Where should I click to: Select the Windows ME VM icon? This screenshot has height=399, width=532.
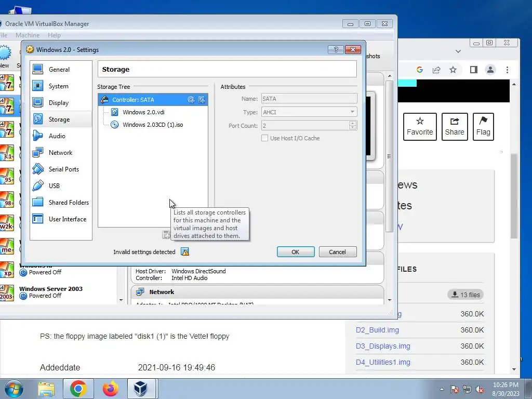tap(7, 246)
